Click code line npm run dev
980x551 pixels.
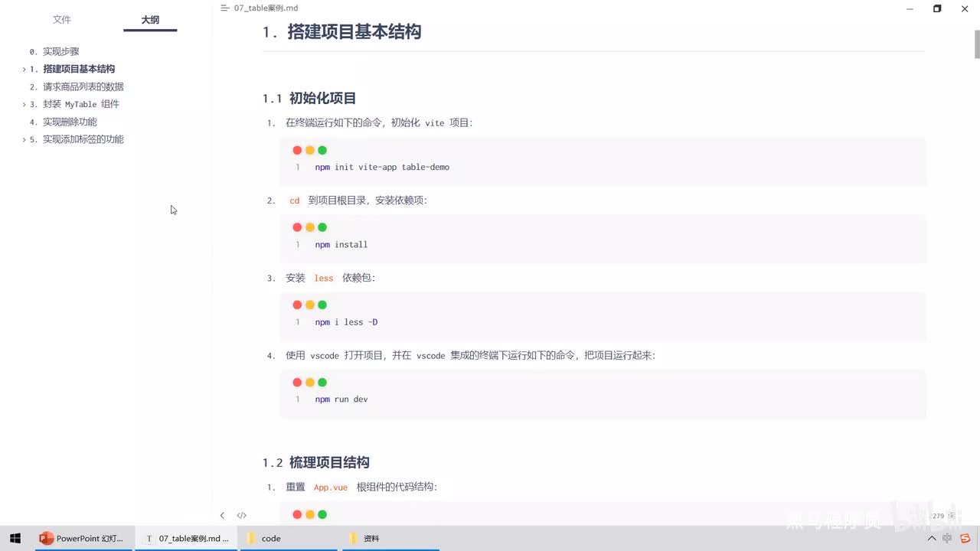click(x=341, y=399)
